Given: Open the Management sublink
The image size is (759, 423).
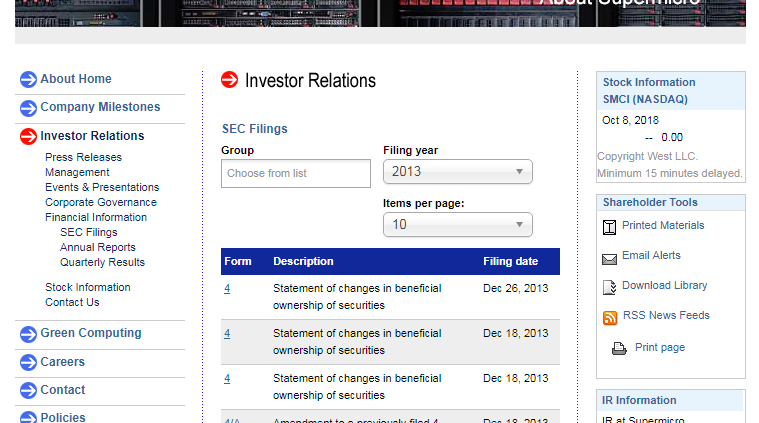Looking at the screenshot, I should point(77,172).
